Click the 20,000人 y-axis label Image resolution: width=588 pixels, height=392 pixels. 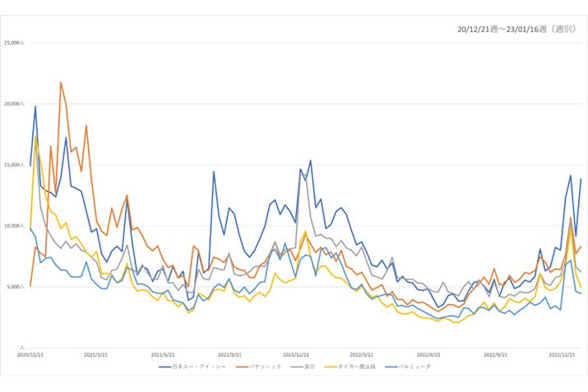pyautogui.click(x=15, y=104)
